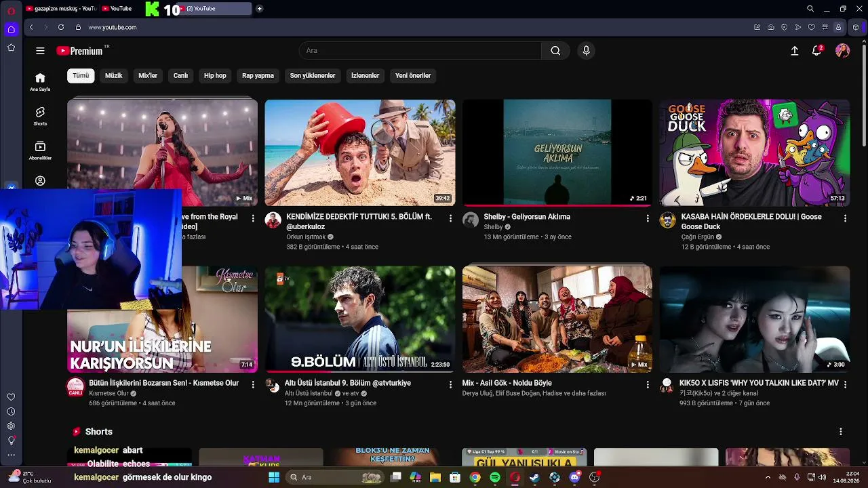
Task: Click the Opera sidebar home icon
Action: click(11, 29)
